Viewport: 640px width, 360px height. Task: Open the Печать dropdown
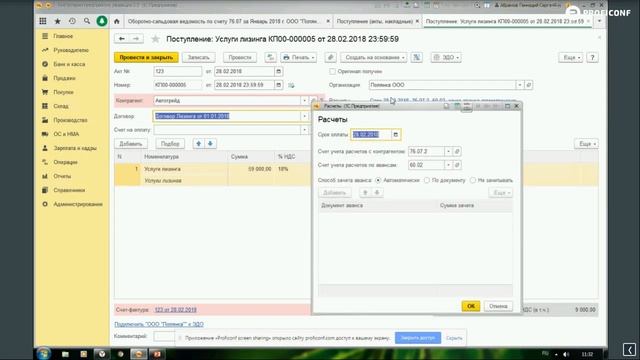299,58
